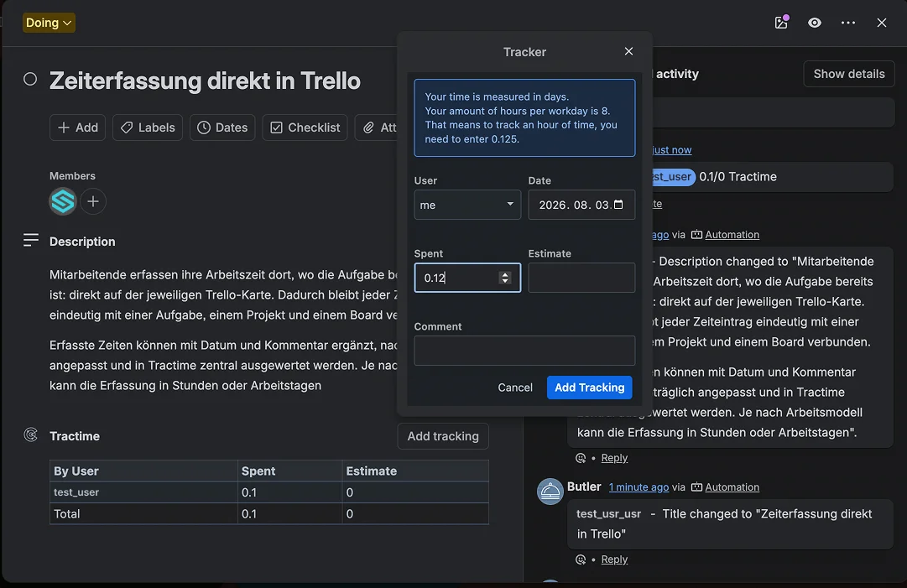Screen dimensions: 907x588
Task: Click the Butler avatar icon
Action: 550,492
